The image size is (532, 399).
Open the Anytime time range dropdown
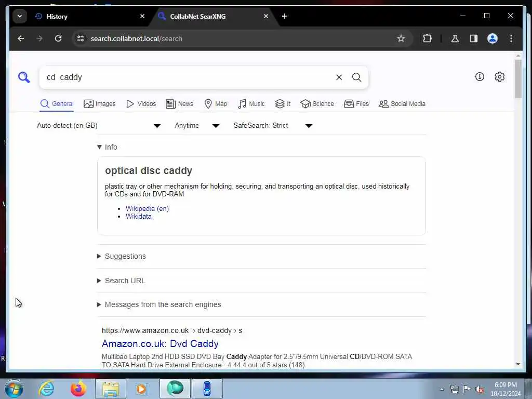coord(197,126)
